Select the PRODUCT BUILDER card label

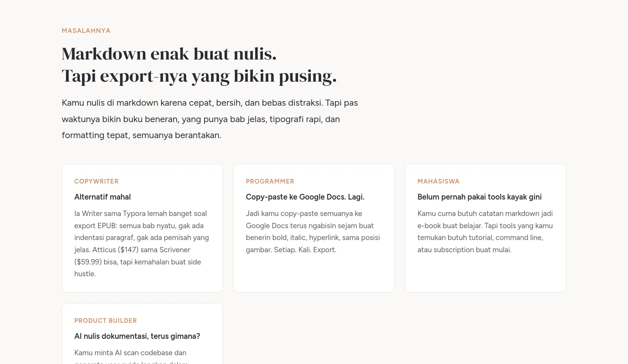click(106, 321)
